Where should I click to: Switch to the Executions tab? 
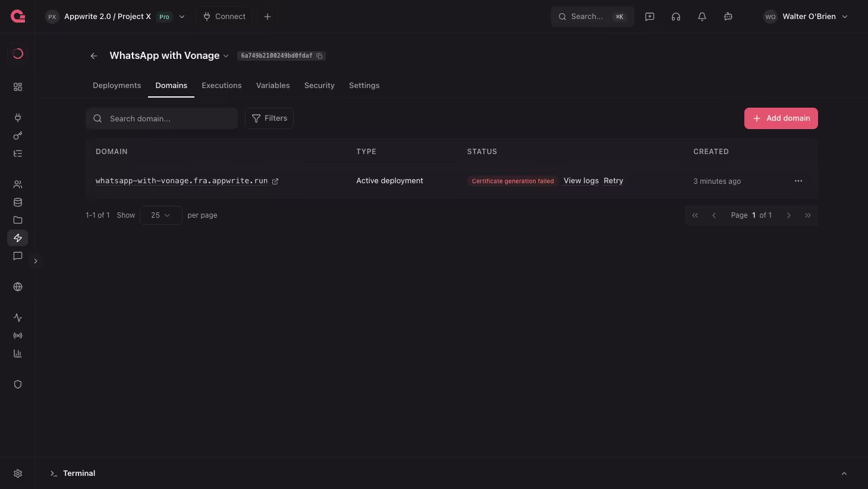click(x=222, y=86)
